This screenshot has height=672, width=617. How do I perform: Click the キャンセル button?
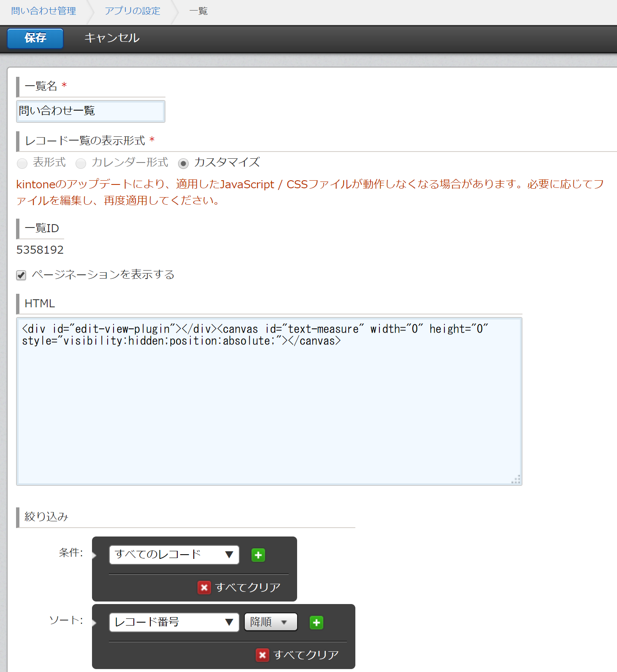click(112, 38)
